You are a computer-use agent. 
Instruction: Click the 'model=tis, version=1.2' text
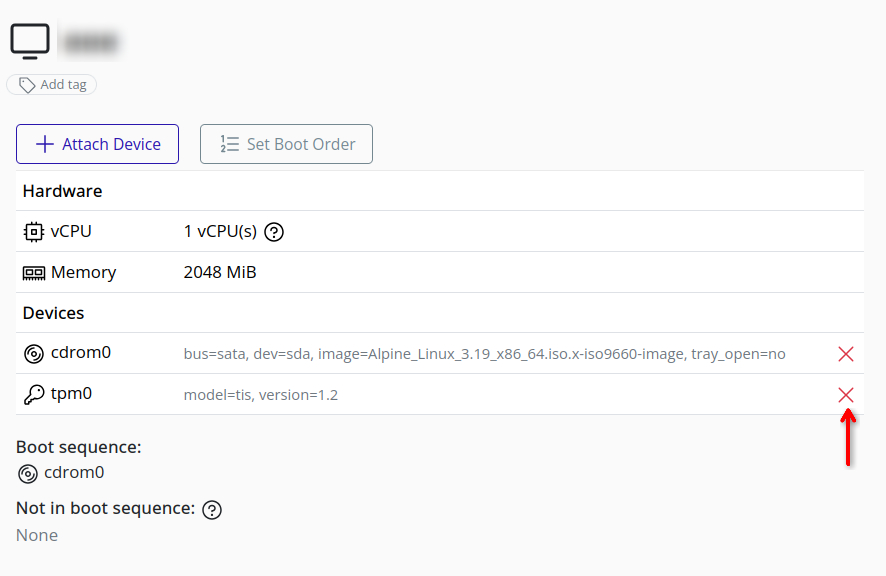[x=260, y=395]
